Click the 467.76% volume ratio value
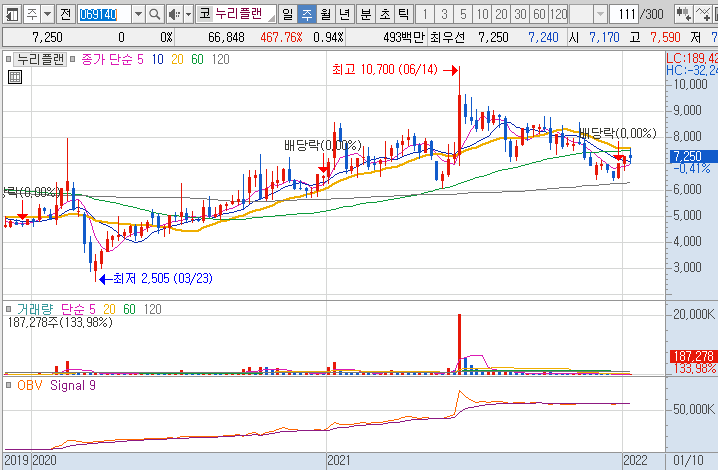718x470 pixels. 281,37
